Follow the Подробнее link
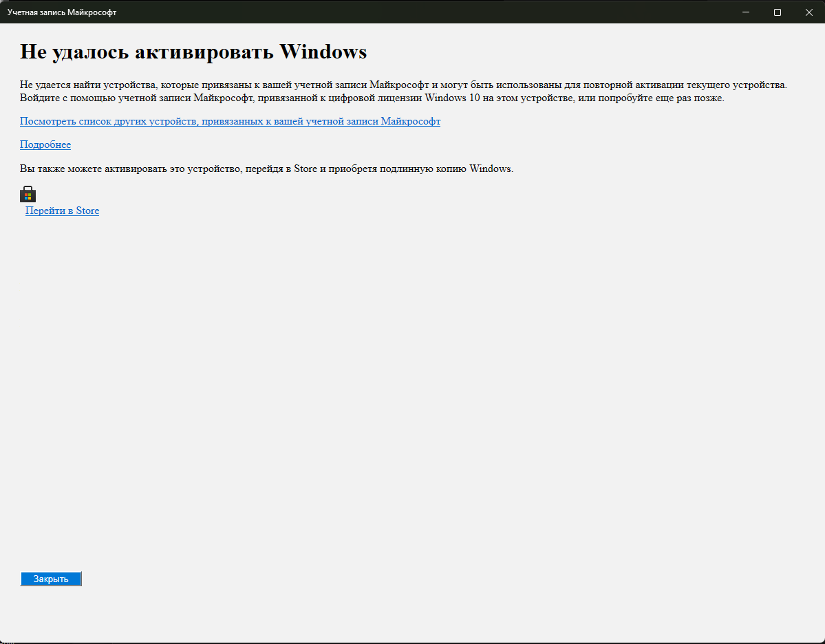The width and height of the screenshot is (825, 644). click(45, 144)
